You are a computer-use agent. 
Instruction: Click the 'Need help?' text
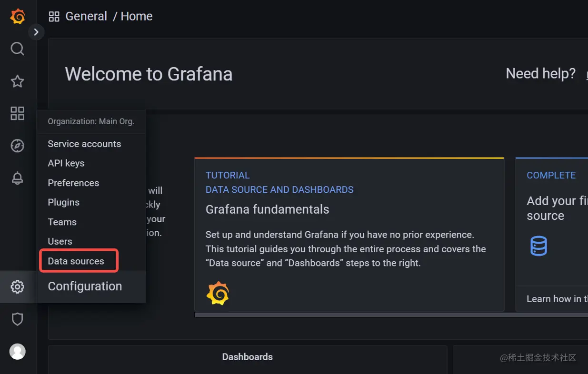pos(540,74)
